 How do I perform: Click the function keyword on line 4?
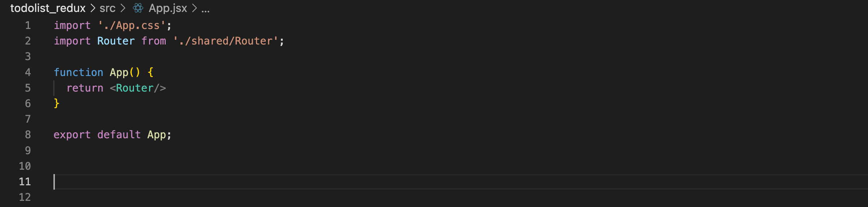(x=78, y=72)
